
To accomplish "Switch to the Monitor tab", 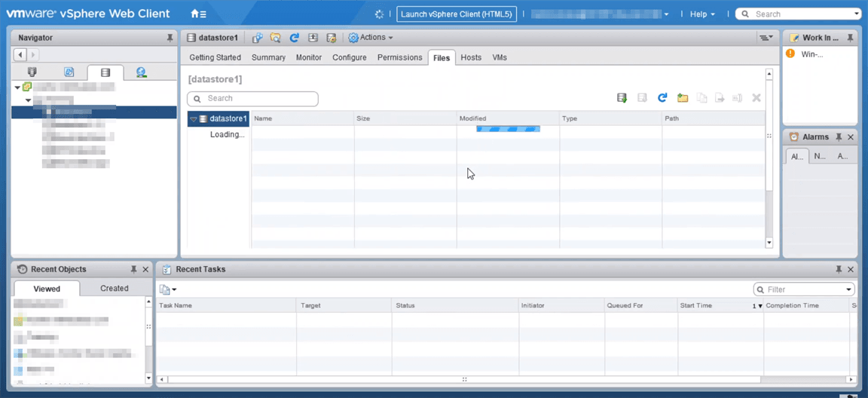I will pos(309,57).
